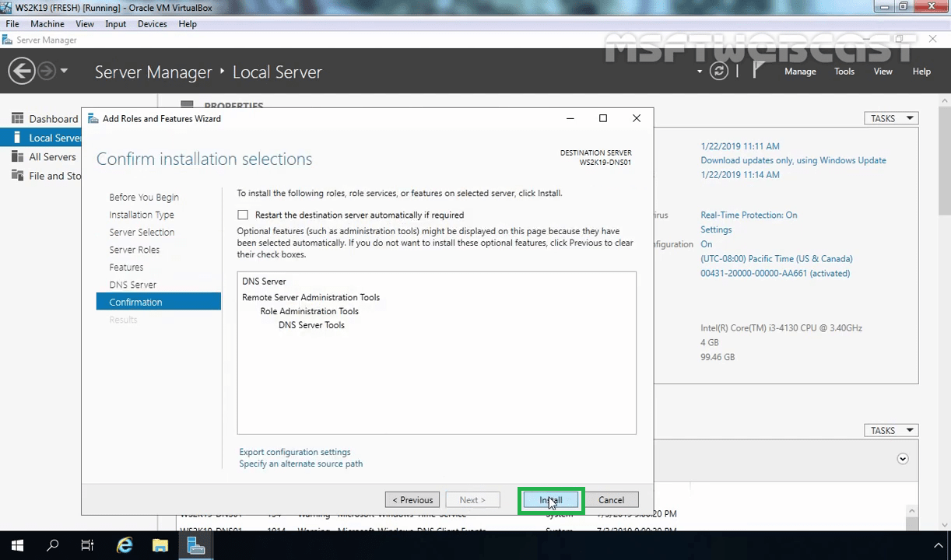Expand the events section chevron
The width and height of the screenshot is (951, 560).
[903, 459]
